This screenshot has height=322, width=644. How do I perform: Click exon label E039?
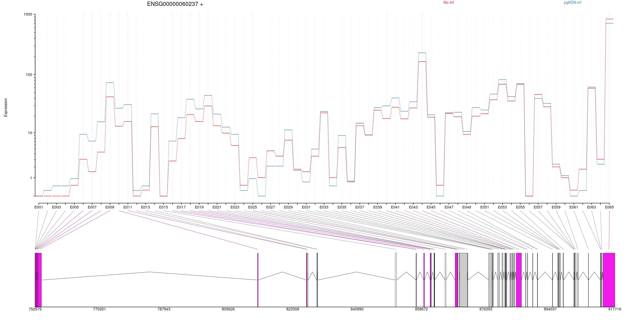(378, 207)
